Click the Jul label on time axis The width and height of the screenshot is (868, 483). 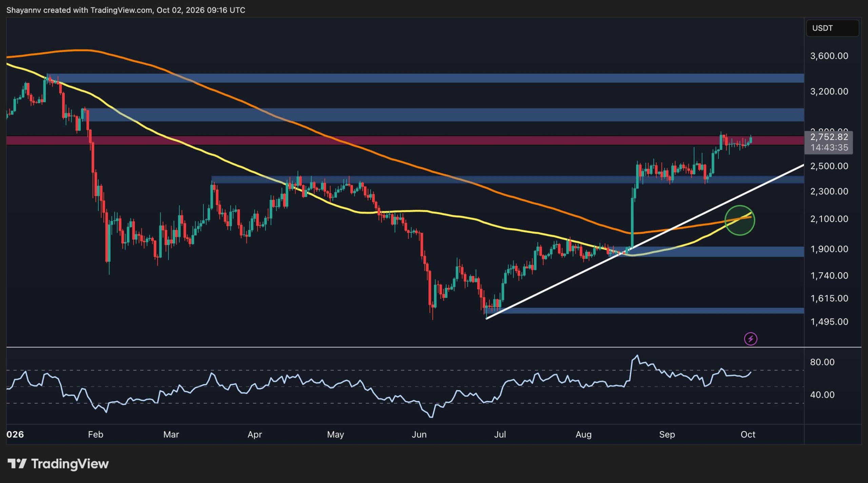click(x=500, y=435)
